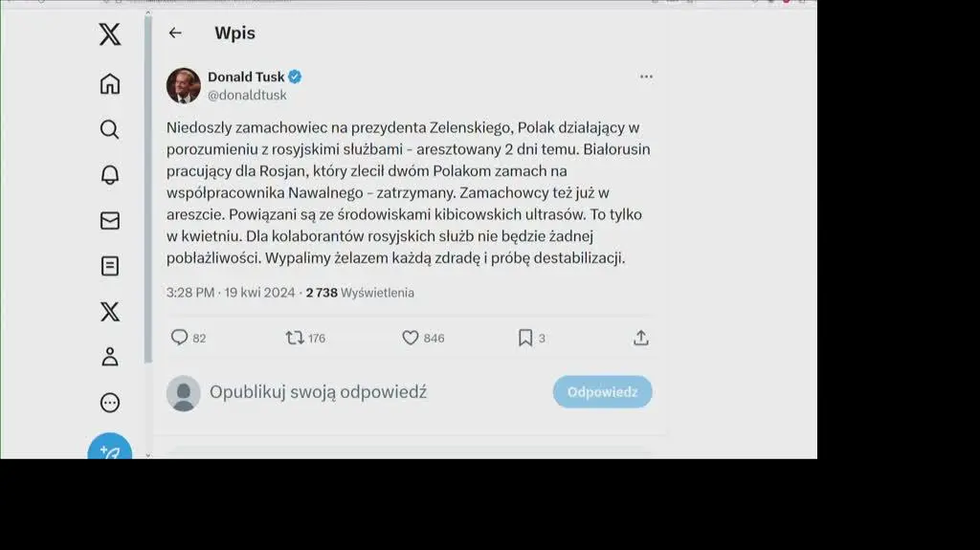This screenshot has height=550, width=980.
Task: Compose new post with feather button
Action: pyautogui.click(x=110, y=447)
